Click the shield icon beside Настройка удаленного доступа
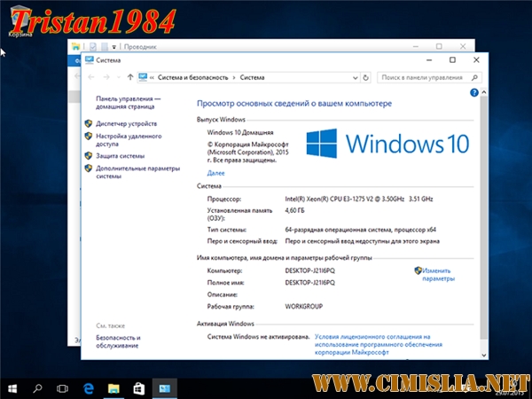The image size is (532, 399). pyautogui.click(x=89, y=136)
